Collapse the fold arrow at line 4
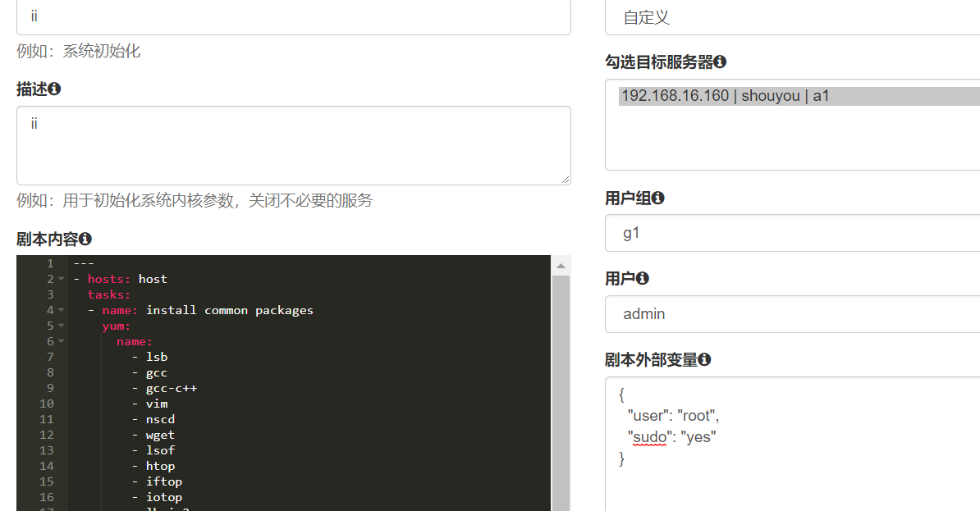This screenshot has height=511, width=980. click(62, 309)
